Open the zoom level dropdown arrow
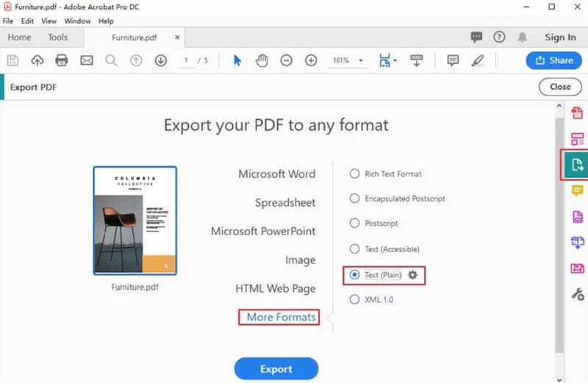The image size is (588, 383). tap(361, 60)
